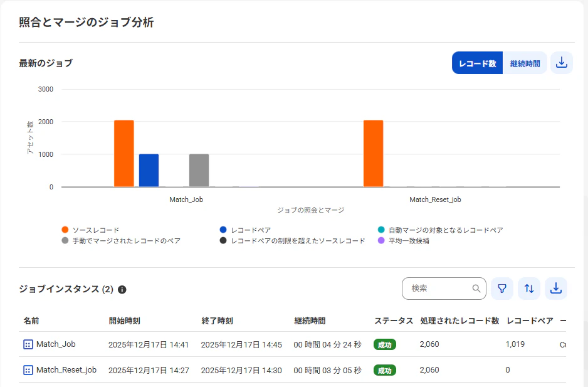Screen dimensions: 588x387
Task: Sort by 開始時刻 column header
Action: 125,321
